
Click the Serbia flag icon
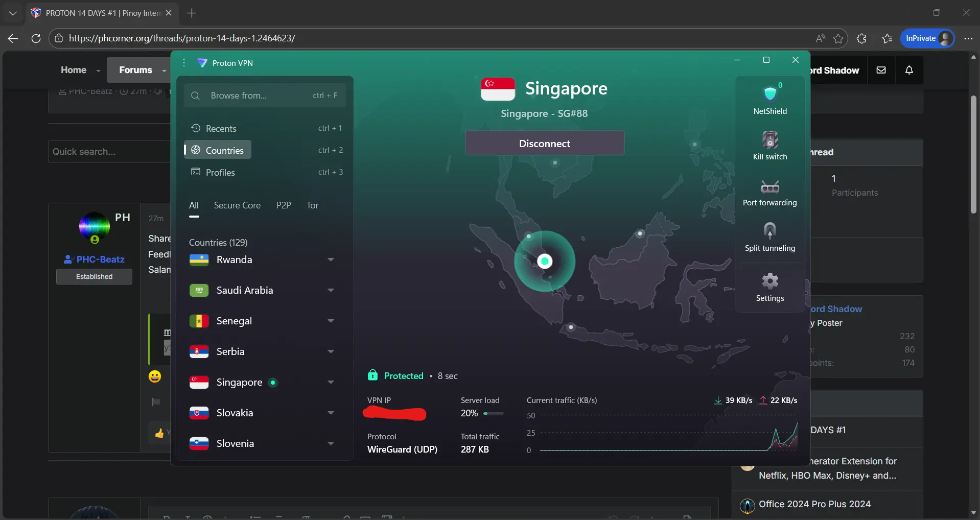pos(199,352)
